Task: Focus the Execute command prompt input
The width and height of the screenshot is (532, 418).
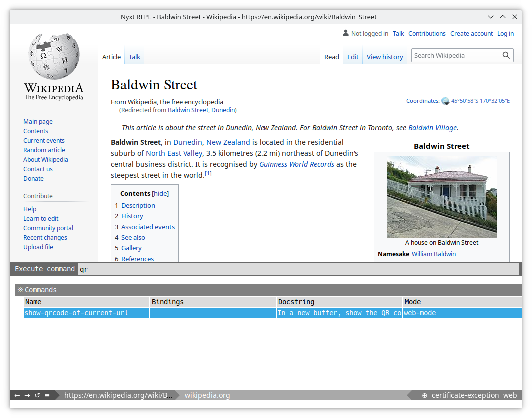Action: (298, 269)
